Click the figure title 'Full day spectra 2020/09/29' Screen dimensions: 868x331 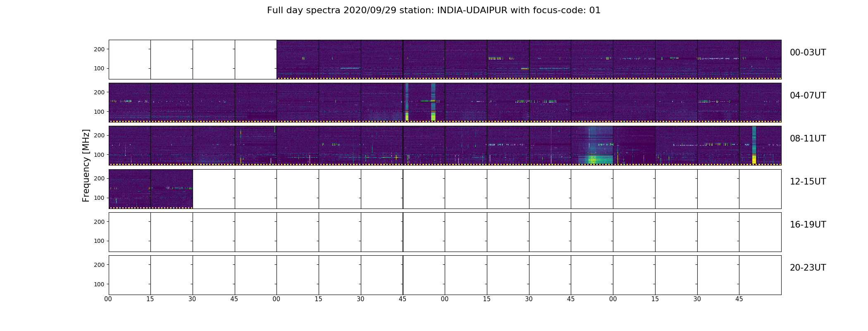coord(434,10)
